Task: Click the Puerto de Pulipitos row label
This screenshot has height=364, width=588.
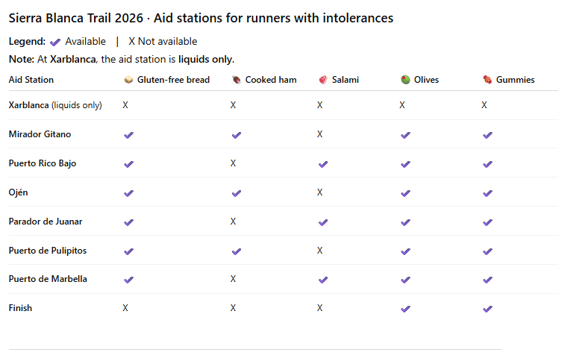Action: click(47, 251)
